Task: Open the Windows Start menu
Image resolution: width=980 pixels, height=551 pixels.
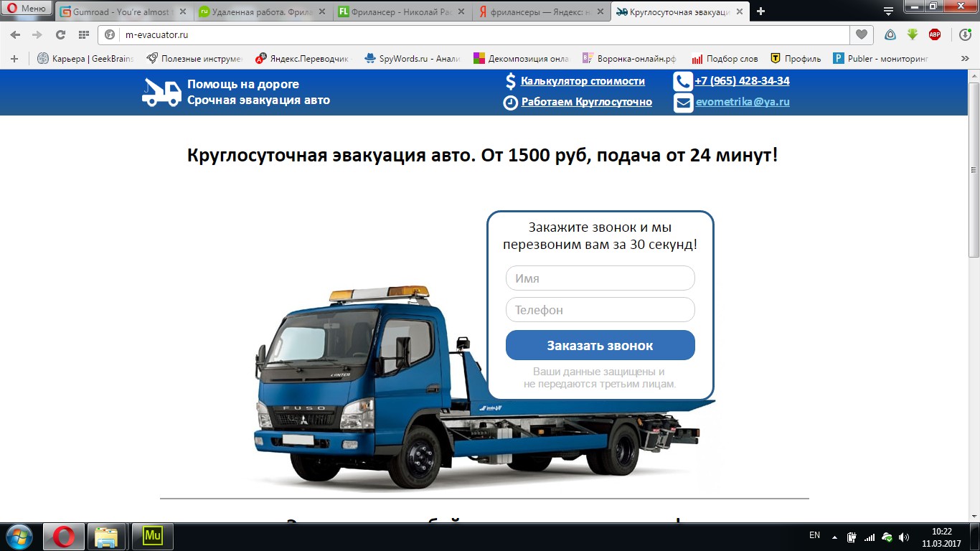Action: (x=18, y=537)
